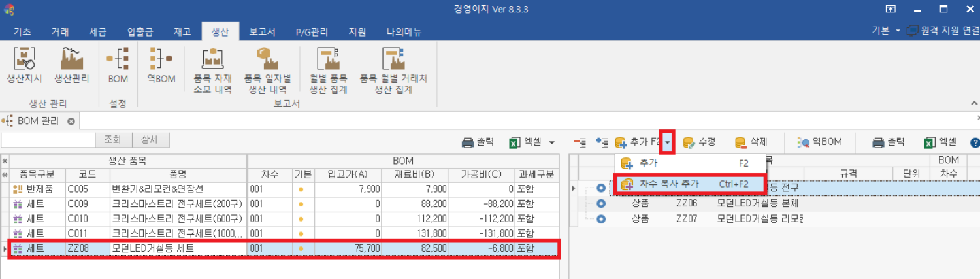Toggle the 기본 dot for C005 row
Viewport: 980px width, 279px height.
point(301,189)
